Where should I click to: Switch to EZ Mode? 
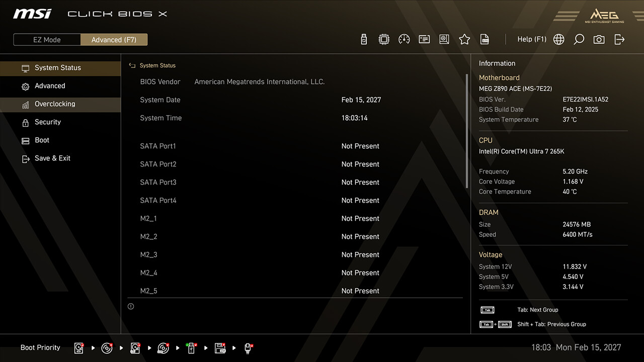[x=47, y=40]
